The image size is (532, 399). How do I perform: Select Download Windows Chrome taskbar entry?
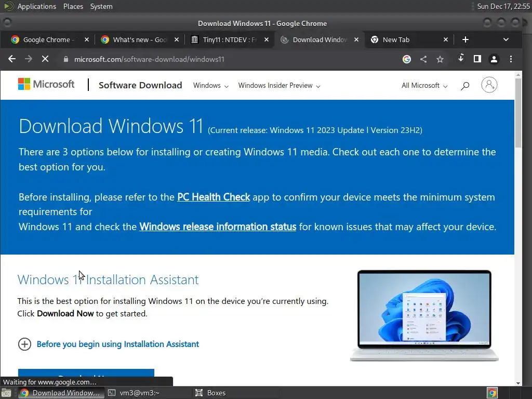[x=60, y=393]
